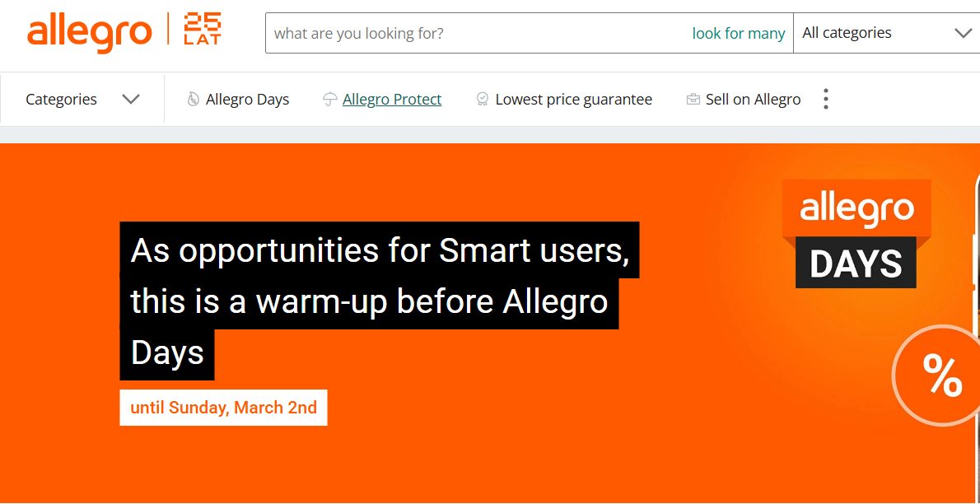Select the Lowest price guarantee menu item
The width and height of the screenshot is (980, 504).
pyautogui.click(x=573, y=100)
